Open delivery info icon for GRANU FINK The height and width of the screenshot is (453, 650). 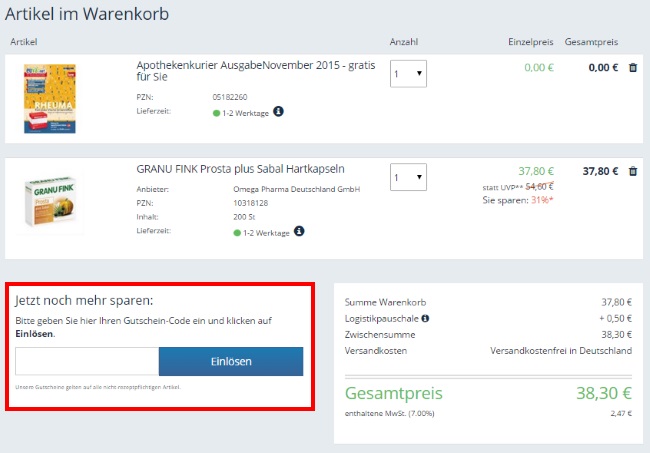coord(299,231)
